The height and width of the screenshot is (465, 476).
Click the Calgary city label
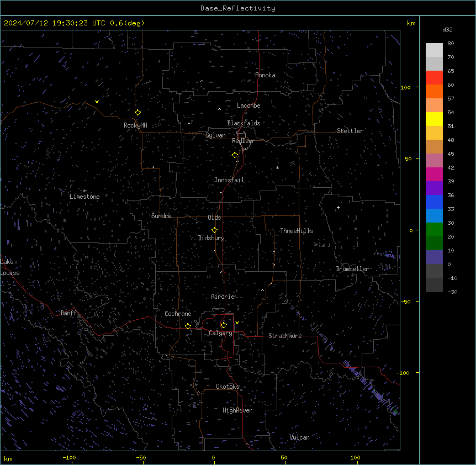(220, 333)
